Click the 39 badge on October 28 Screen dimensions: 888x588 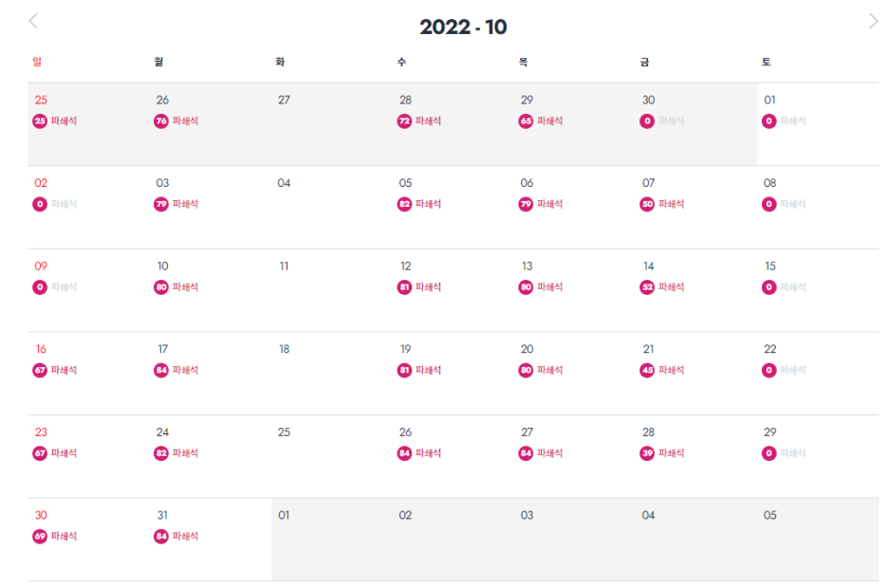647,453
